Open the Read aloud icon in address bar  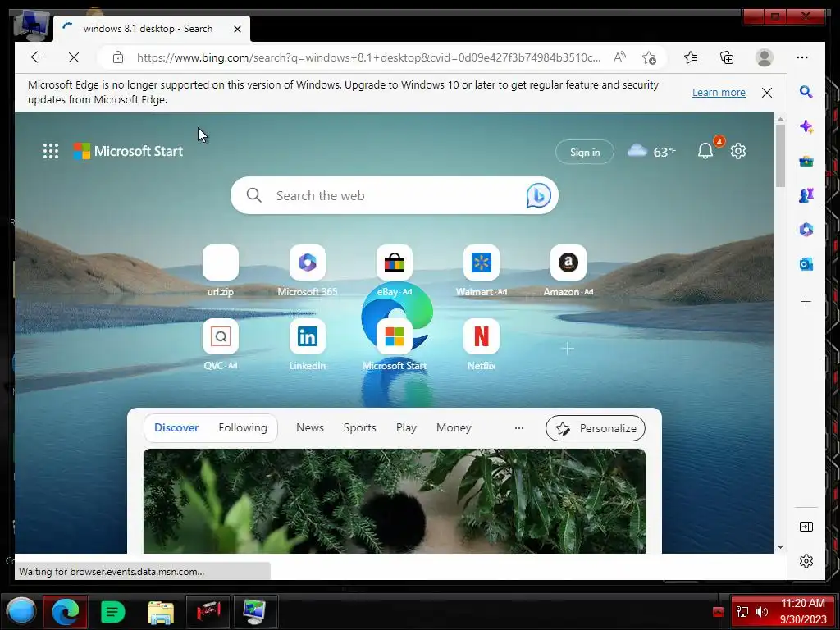pyautogui.click(x=619, y=57)
